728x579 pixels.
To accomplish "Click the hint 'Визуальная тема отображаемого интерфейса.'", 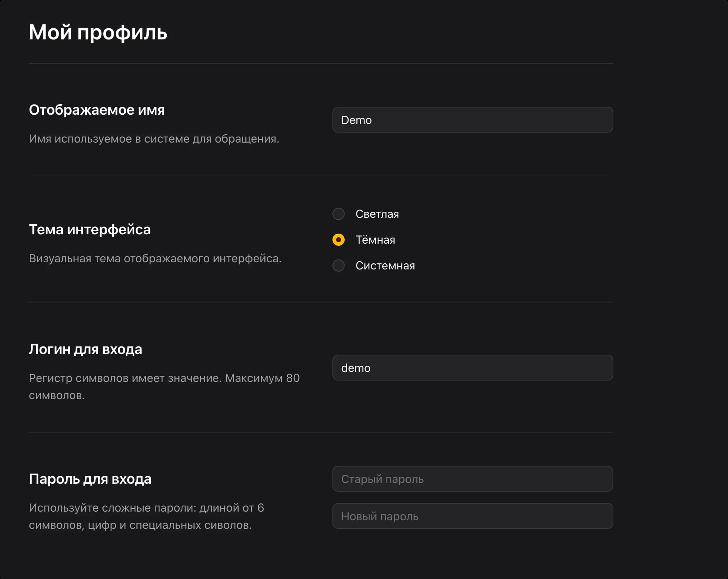I will pyautogui.click(x=155, y=258).
